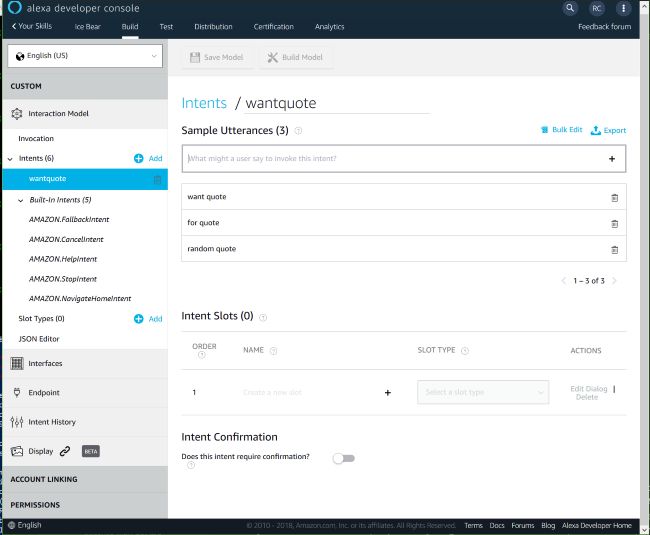
Task: Export the sample utterances
Action: click(609, 130)
